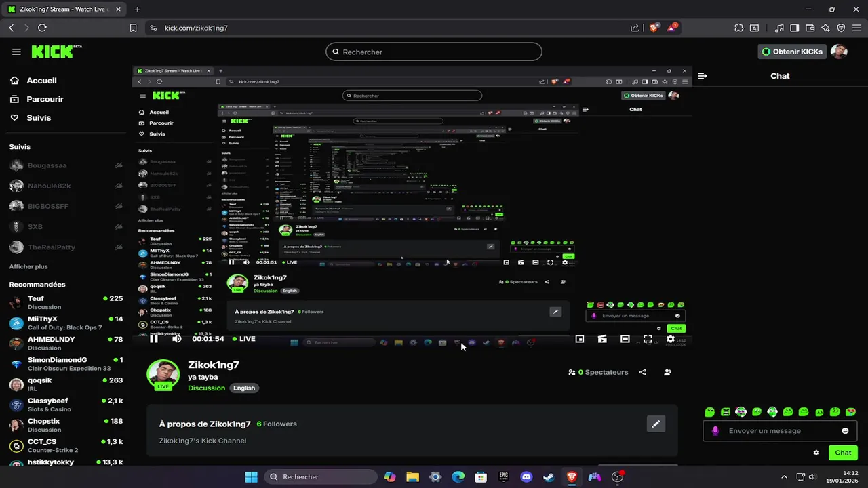This screenshot has height=488, width=868.
Task: Open the profile avatar menu
Action: [x=840, y=52]
